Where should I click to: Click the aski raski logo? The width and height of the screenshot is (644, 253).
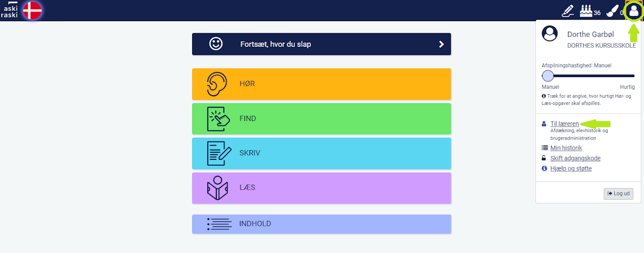10,10
